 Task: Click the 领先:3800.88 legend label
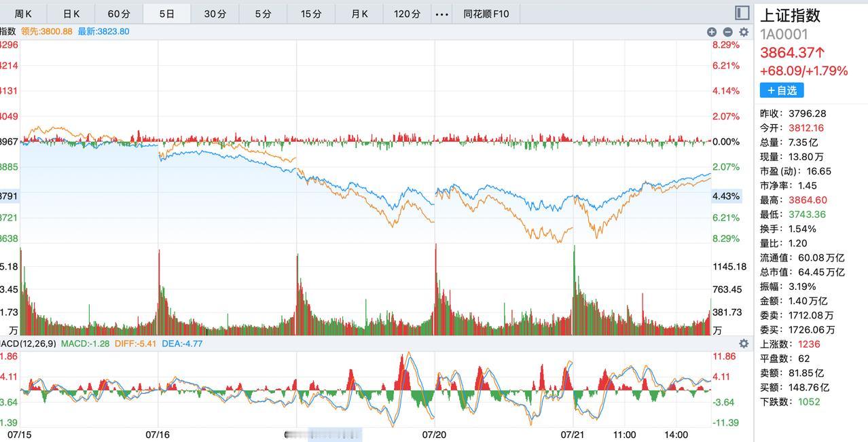[47, 31]
